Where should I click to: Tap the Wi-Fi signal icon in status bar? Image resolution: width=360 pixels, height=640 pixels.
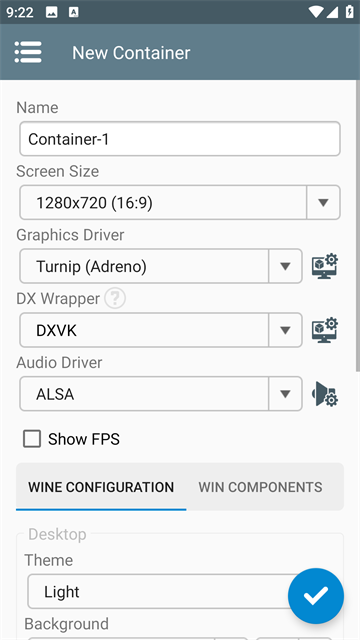tap(316, 12)
